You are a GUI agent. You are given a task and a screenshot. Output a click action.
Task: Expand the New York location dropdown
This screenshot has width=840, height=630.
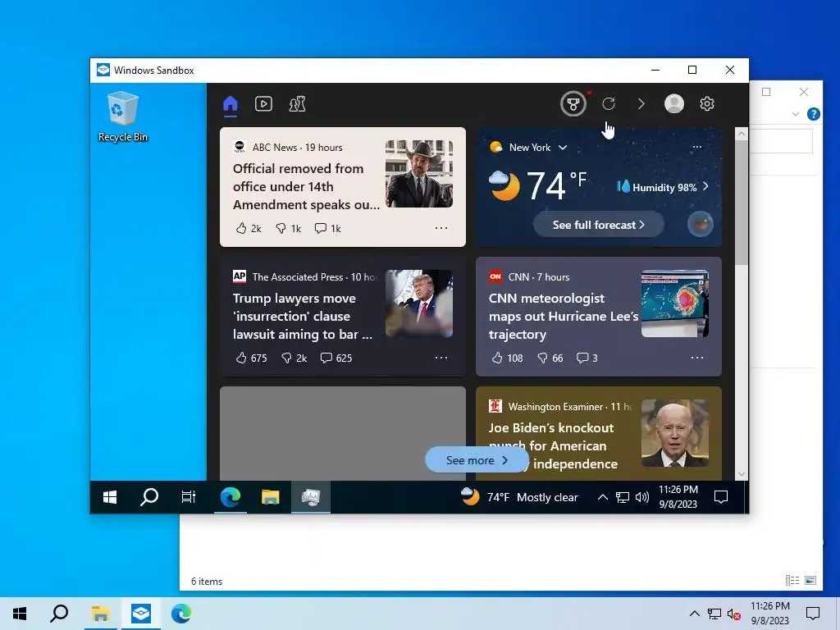tap(563, 148)
